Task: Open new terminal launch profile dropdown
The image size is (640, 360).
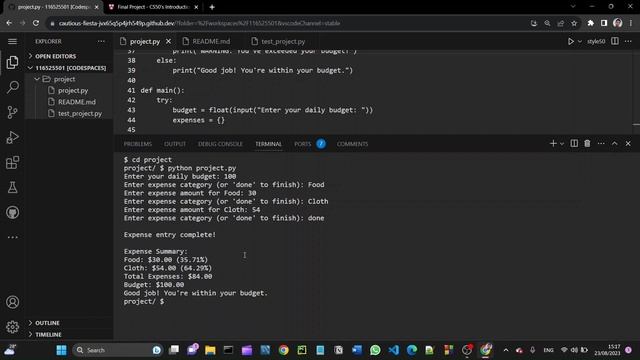Action: pyautogui.click(x=562, y=144)
